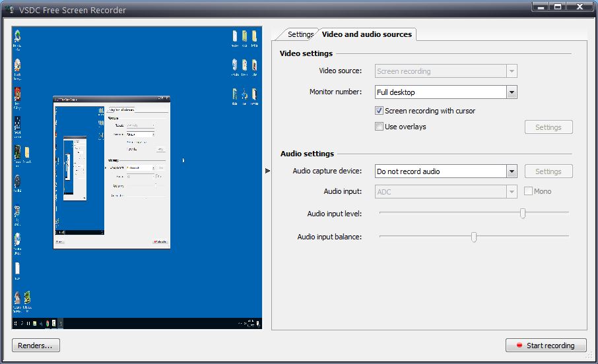This screenshot has width=598, height=364.
Task: Click the VSDC app icon in title bar
Action: point(11,9)
